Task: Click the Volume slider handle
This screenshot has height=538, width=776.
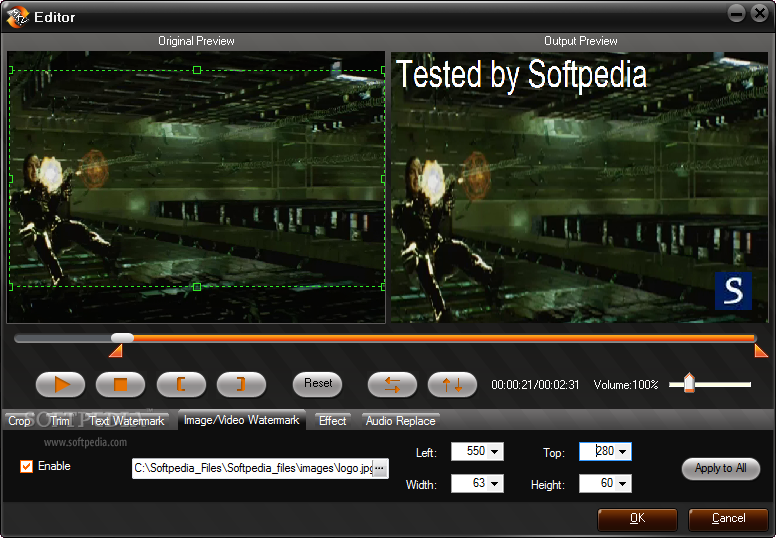Action: click(x=689, y=383)
